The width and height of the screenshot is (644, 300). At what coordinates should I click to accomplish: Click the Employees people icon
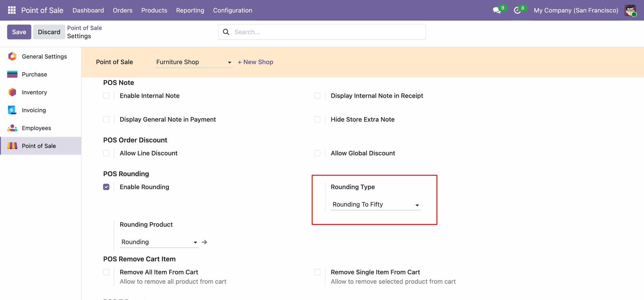coord(12,128)
